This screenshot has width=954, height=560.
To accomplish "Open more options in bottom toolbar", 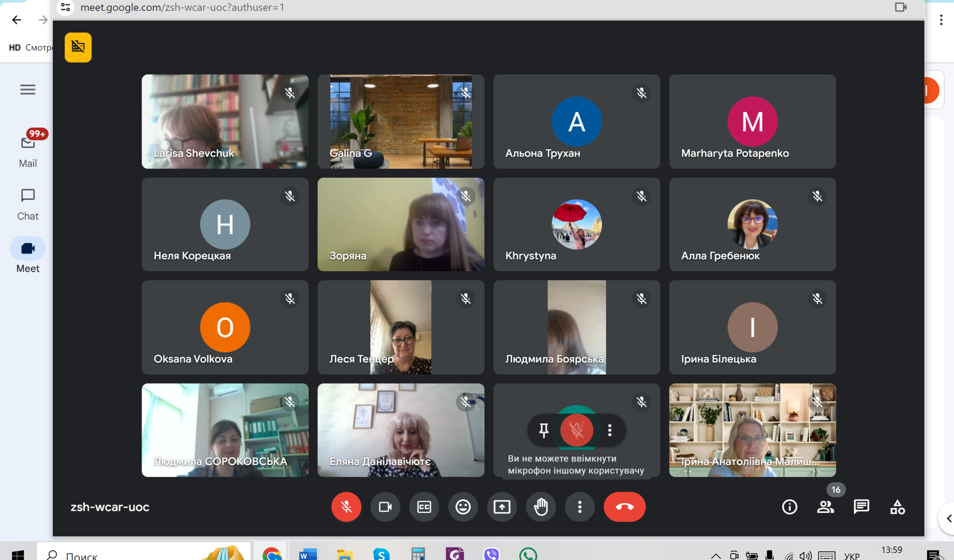I will click(x=579, y=507).
